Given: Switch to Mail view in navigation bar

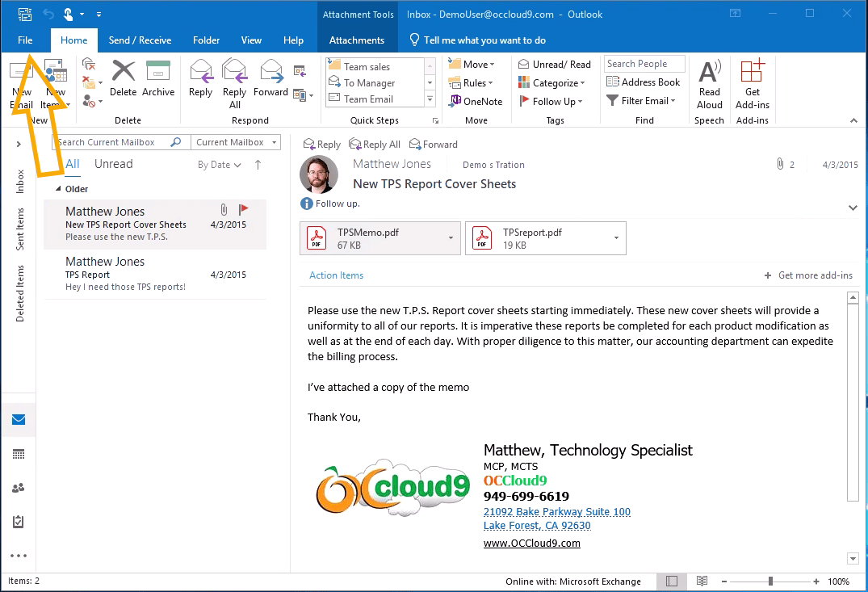Looking at the screenshot, I should [x=19, y=419].
